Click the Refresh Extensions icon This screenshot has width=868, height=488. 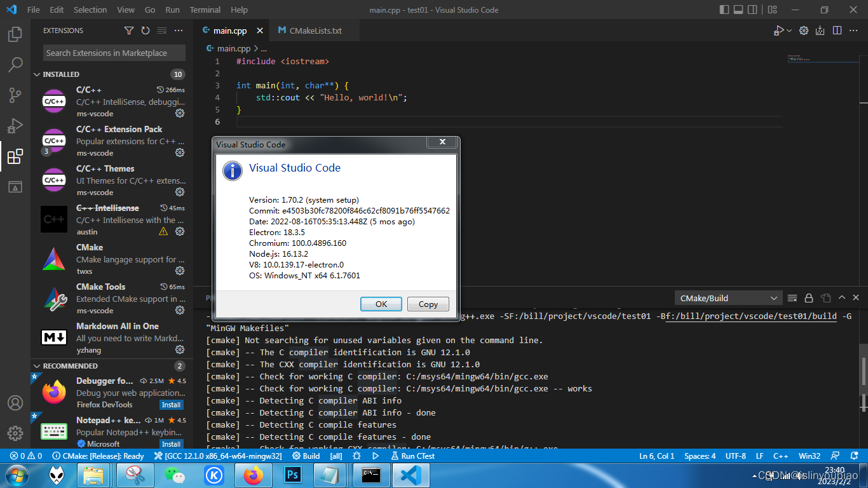tap(146, 30)
